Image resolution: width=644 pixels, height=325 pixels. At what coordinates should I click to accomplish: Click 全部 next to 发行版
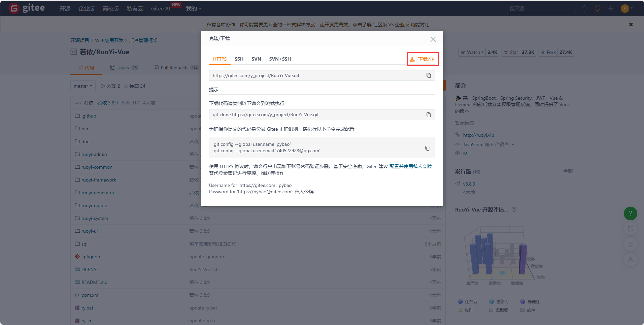568,171
